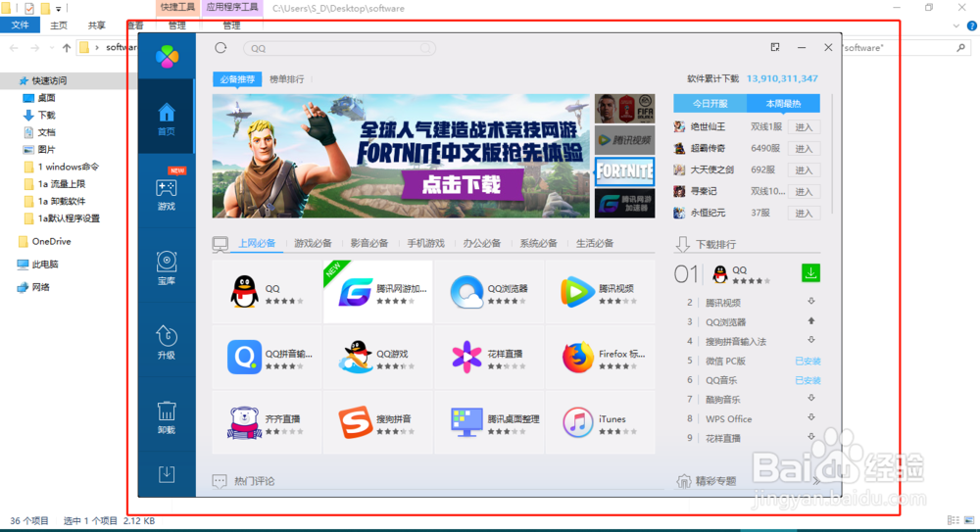
Task: Select the 手机游戏 category tab
Action: tap(425, 243)
